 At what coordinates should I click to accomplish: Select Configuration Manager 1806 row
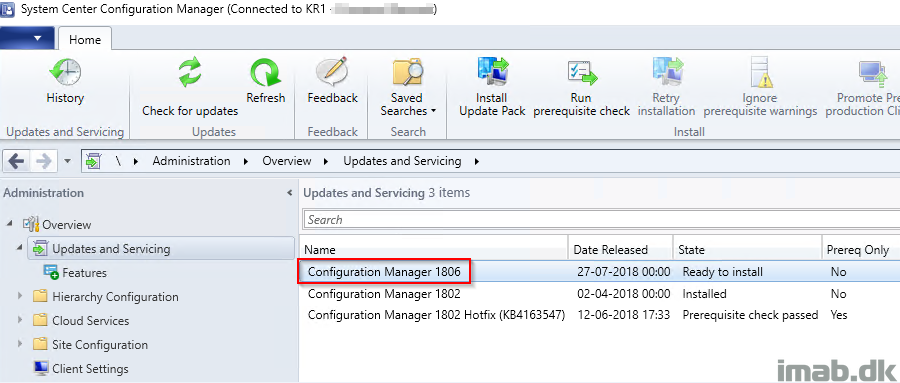[x=598, y=272]
